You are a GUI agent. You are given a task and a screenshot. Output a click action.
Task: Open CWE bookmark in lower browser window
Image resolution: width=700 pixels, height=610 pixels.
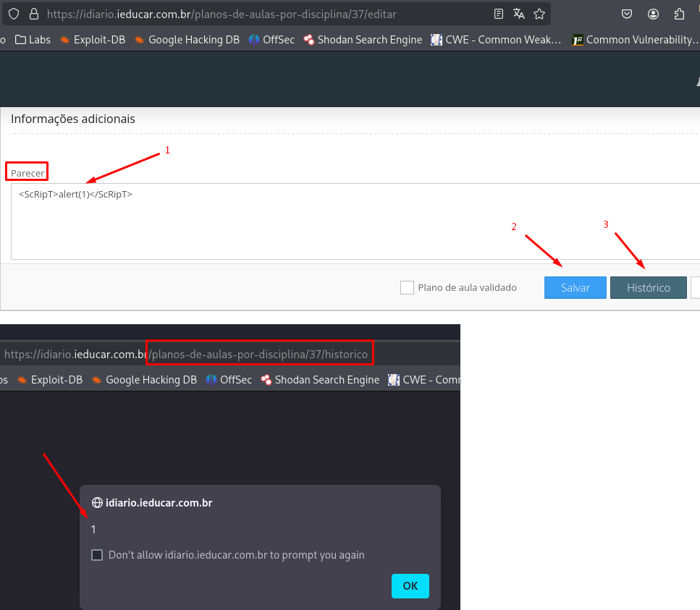pyautogui.click(x=423, y=380)
